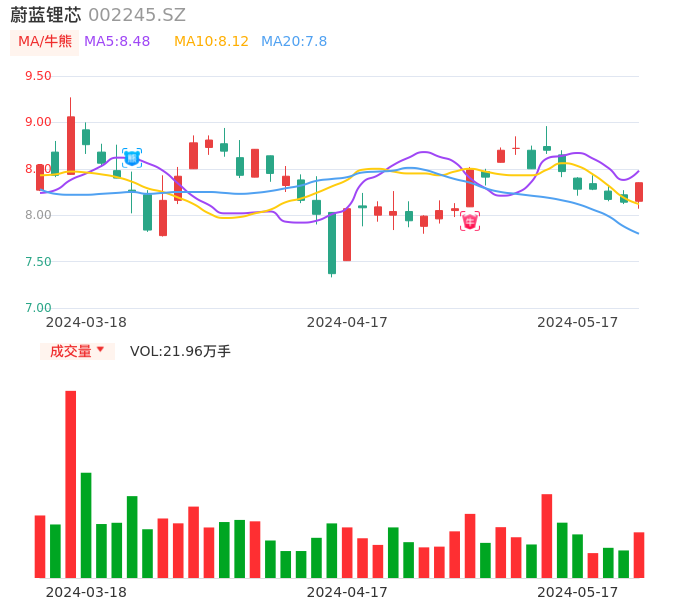
Task: Click the VOL:21.96万手 volume readout
Action: (x=180, y=351)
